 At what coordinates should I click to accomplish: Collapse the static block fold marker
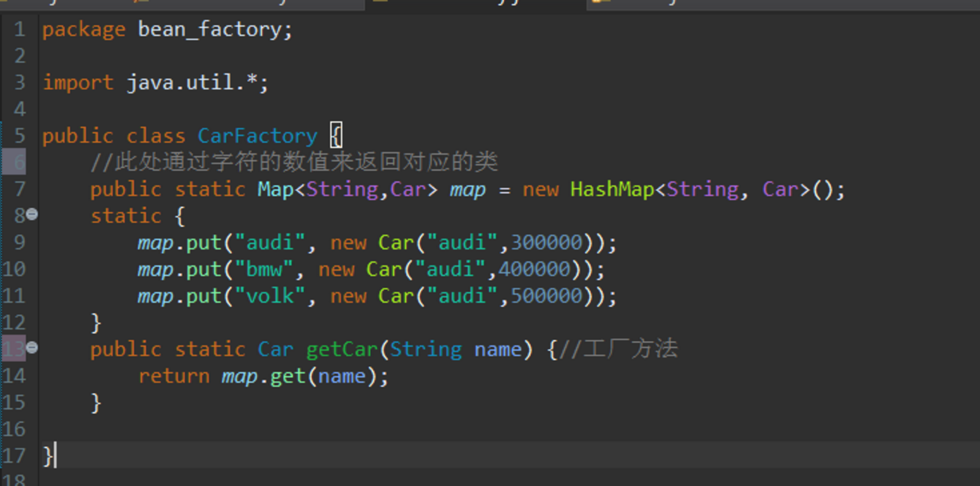[x=32, y=215]
